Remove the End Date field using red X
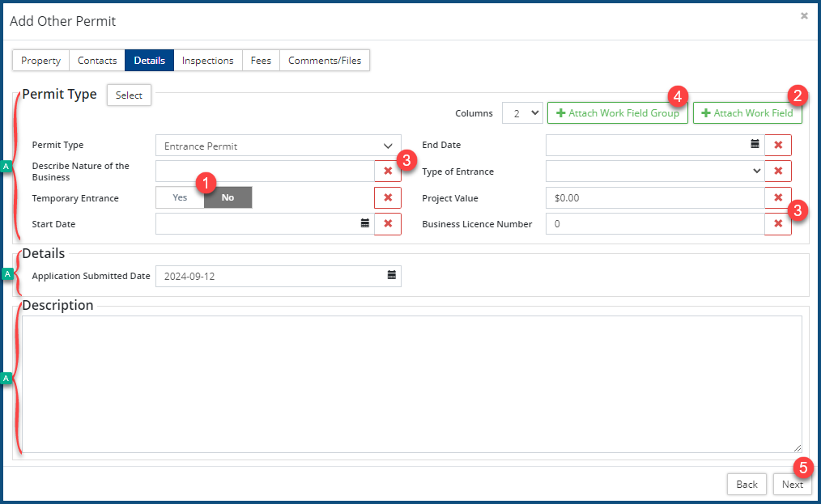Viewport: 821px width, 504px height. (778, 146)
